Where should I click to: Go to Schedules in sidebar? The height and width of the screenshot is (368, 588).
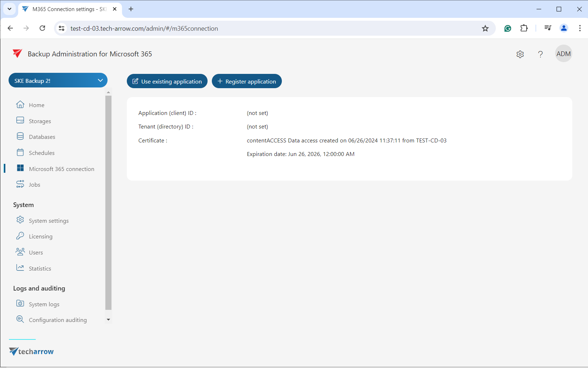coord(41,153)
